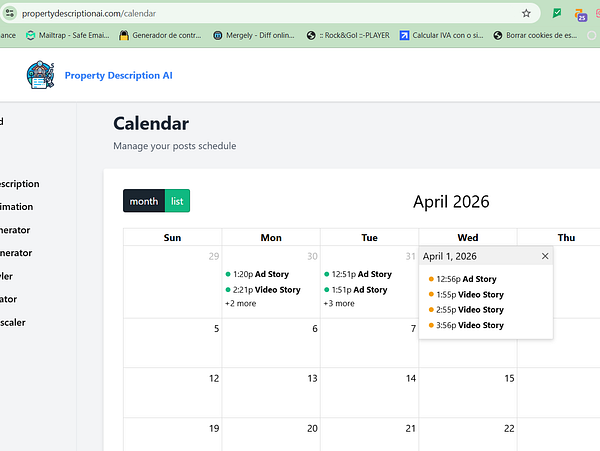The width and height of the screenshot is (600, 451).
Task: Open Rock&Gol PLAYER bookmark
Action: (x=348, y=35)
